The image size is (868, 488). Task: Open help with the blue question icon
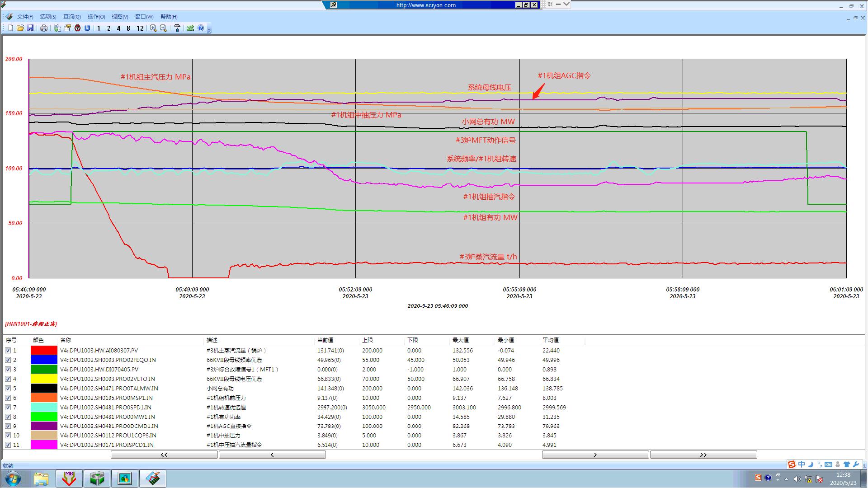tap(201, 28)
